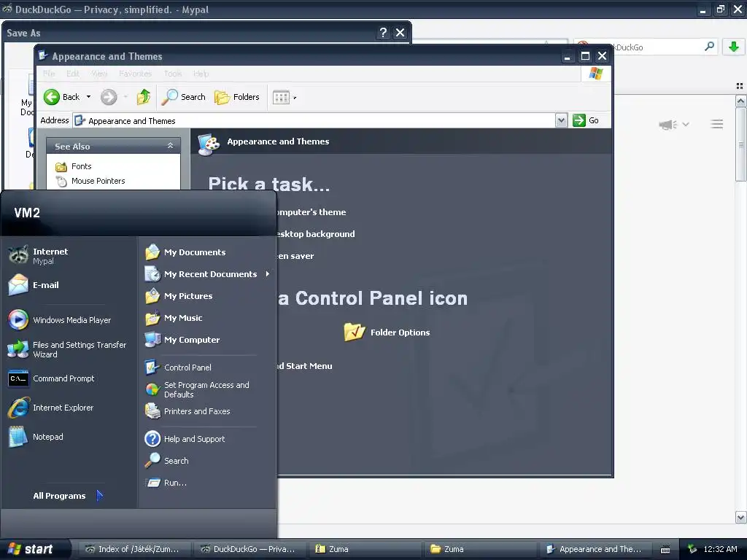Viewport: 747px width, 560px height.
Task: Open Mouse Pointers in See Also
Action: click(x=90, y=182)
